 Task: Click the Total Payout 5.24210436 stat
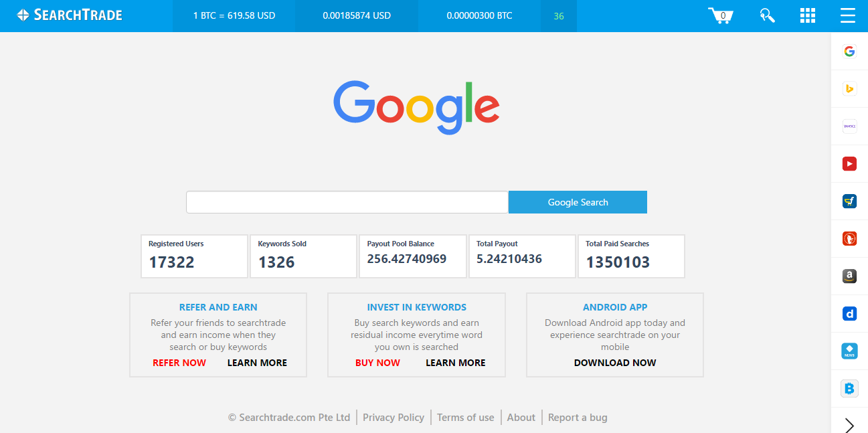click(522, 256)
